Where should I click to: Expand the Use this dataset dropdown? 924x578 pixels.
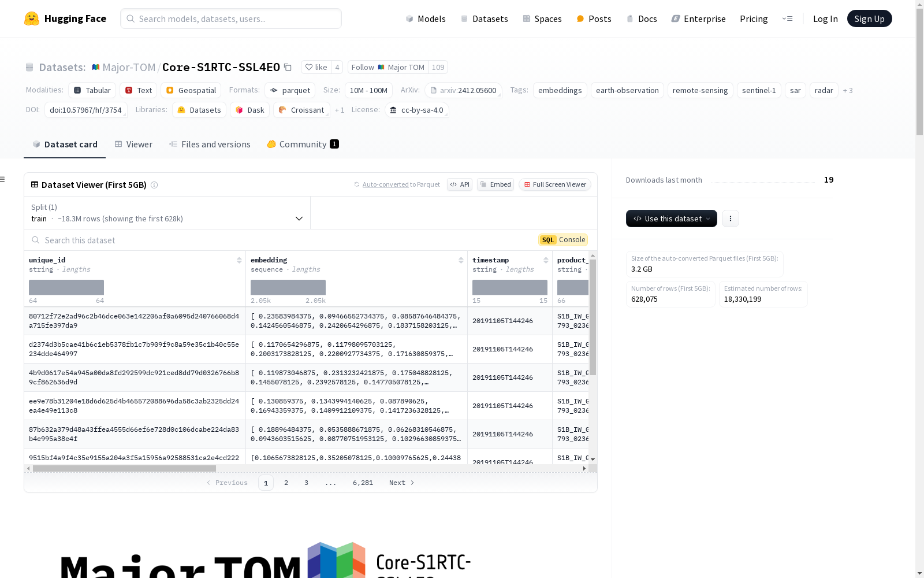coord(672,218)
